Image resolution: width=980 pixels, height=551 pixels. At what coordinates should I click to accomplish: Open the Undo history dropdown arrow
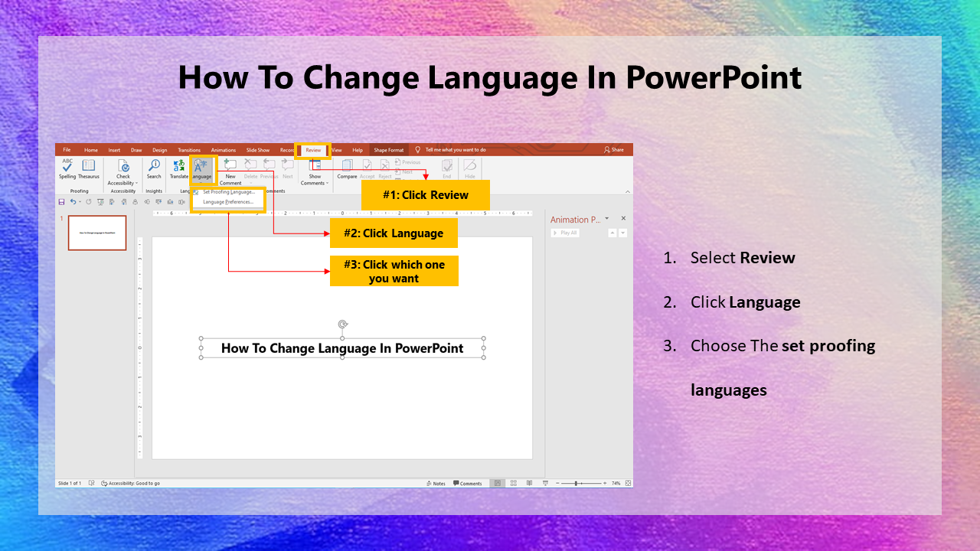pos(80,202)
